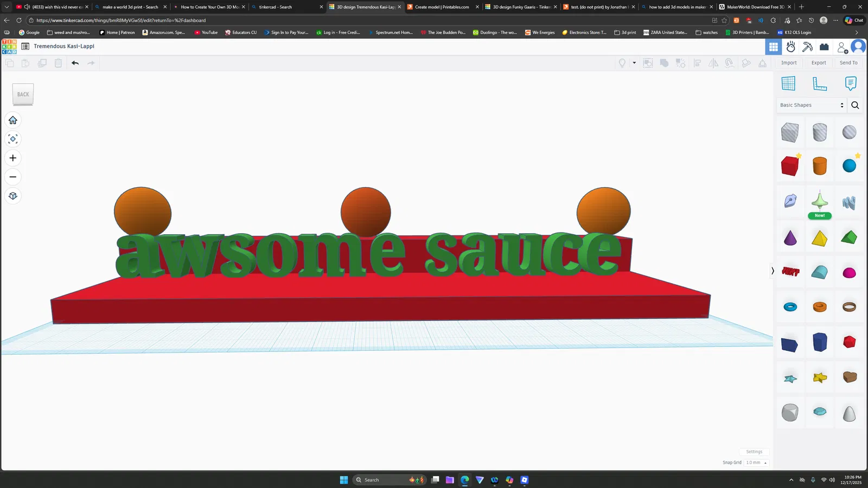Click the Align tool icon
The image size is (868, 488).
point(697,63)
